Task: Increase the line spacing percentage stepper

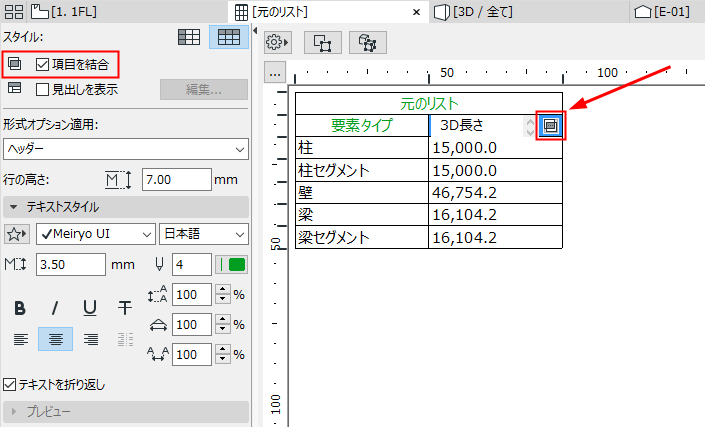Action: tap(223, 289)
